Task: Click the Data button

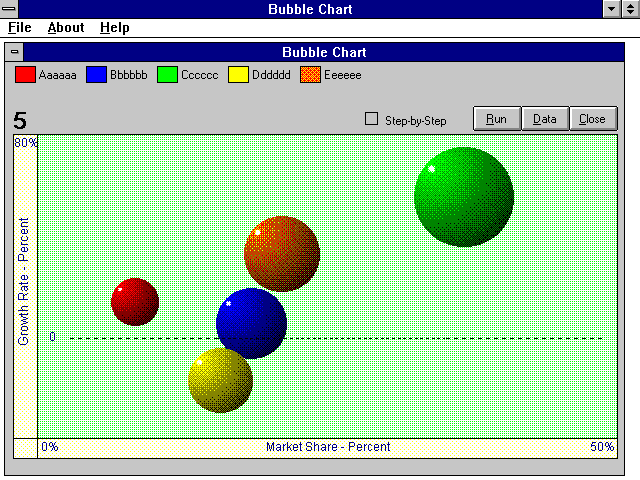Action: [545, 119]
